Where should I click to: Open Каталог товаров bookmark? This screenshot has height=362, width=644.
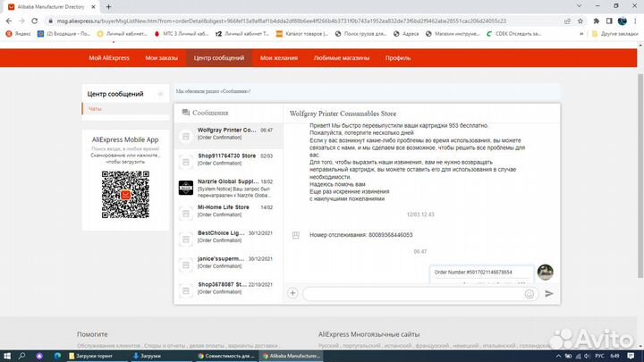[302, 34]
